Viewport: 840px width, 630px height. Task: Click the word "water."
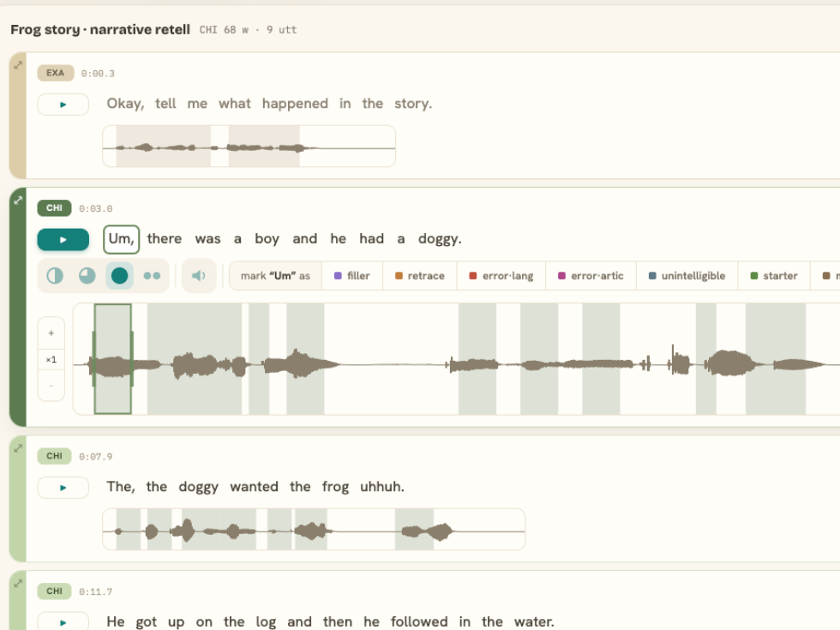(x=534, y=622)
